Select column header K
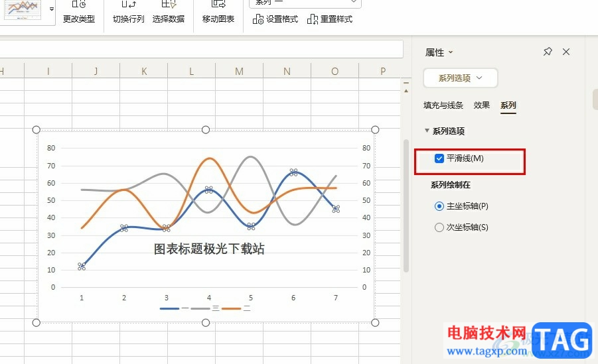Viewport: 598px width, 364px height. 144,71
